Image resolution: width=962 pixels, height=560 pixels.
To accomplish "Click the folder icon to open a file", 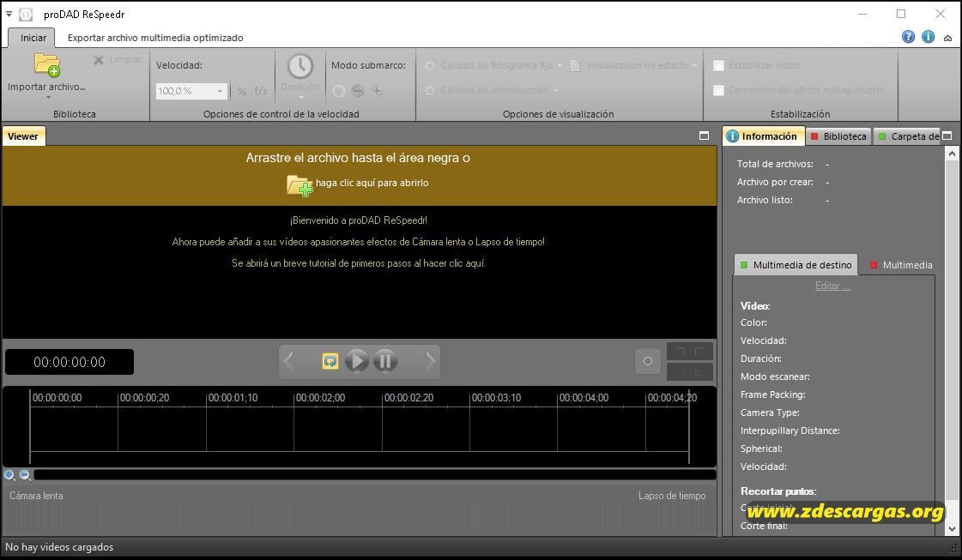I will click(299, 184).
